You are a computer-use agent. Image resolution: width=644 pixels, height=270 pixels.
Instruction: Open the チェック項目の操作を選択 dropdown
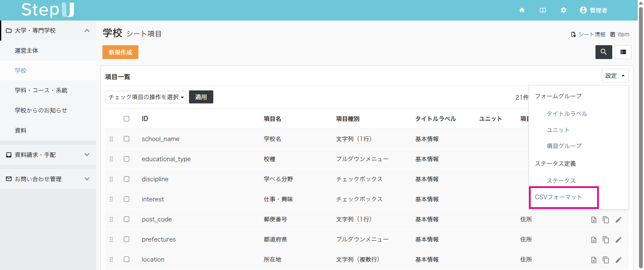[x=146, y=97]
